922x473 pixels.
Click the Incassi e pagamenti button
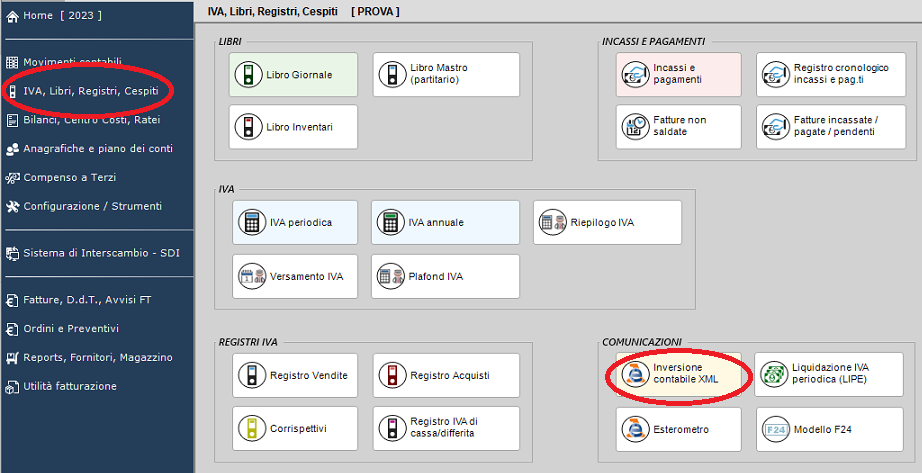click(x=678, y=75)
